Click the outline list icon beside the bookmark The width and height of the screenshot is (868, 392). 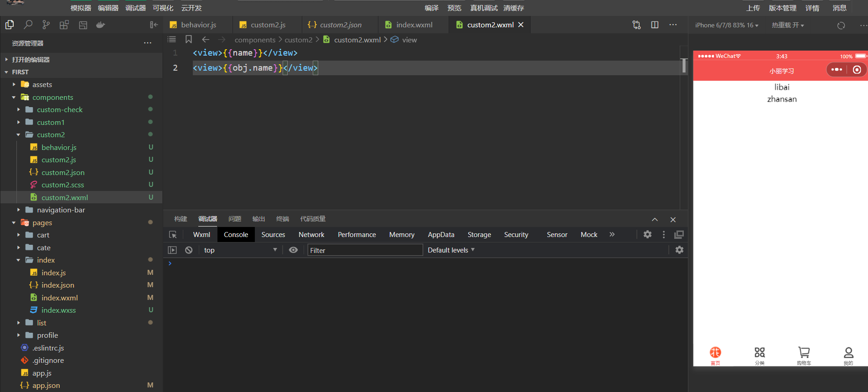tap(172, 40)
